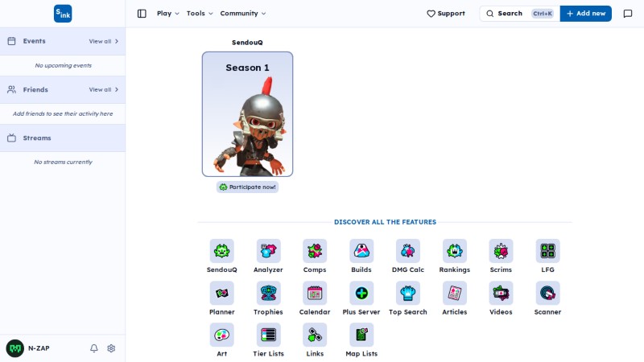
Task: Open the Art feature icon
Action: 222,335
